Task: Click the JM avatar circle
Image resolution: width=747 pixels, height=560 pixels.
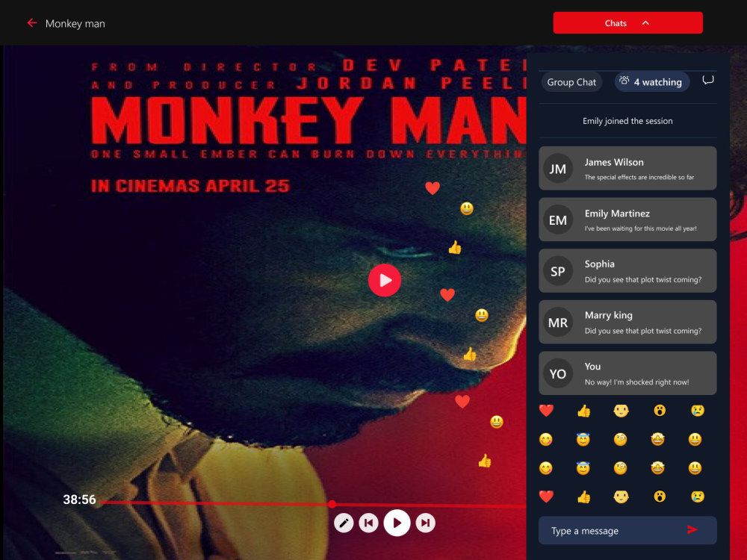Action: click(558, 169)
